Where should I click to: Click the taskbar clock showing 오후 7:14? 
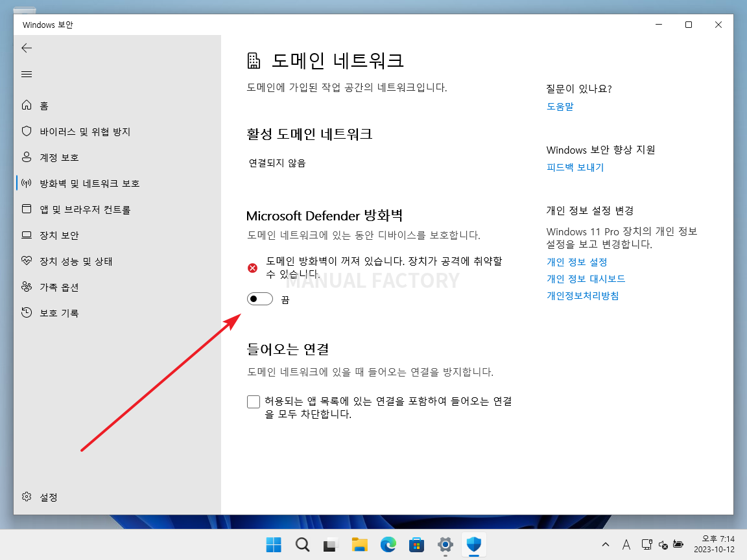(x=714, y=544)
